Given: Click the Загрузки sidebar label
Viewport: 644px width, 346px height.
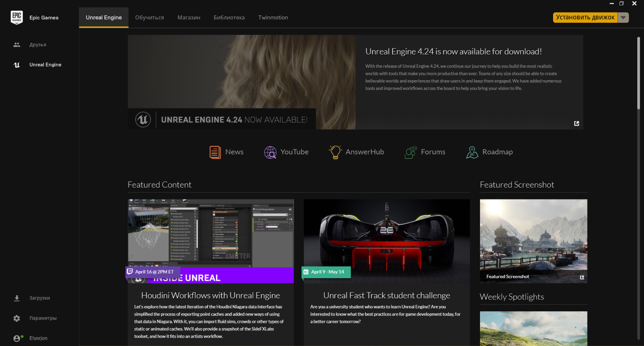Looking at the screenshot, I should pyautogui.click(x=40, y=298).
